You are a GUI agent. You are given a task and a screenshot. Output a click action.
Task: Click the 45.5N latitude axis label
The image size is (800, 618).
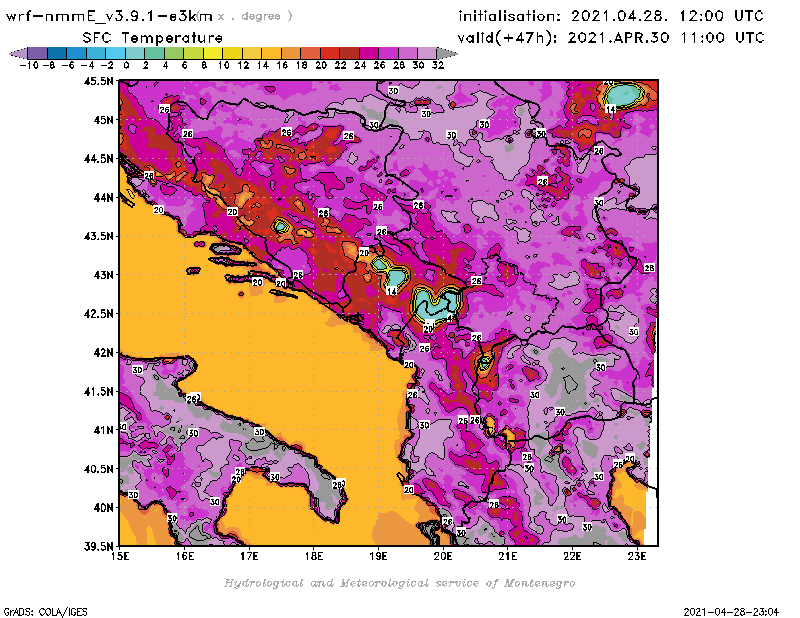[98, 81]
